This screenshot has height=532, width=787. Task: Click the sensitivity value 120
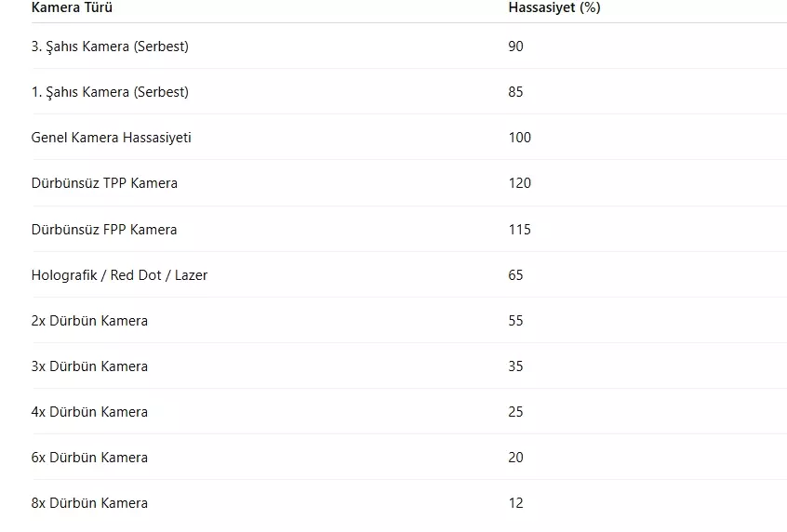coord(520,183)
